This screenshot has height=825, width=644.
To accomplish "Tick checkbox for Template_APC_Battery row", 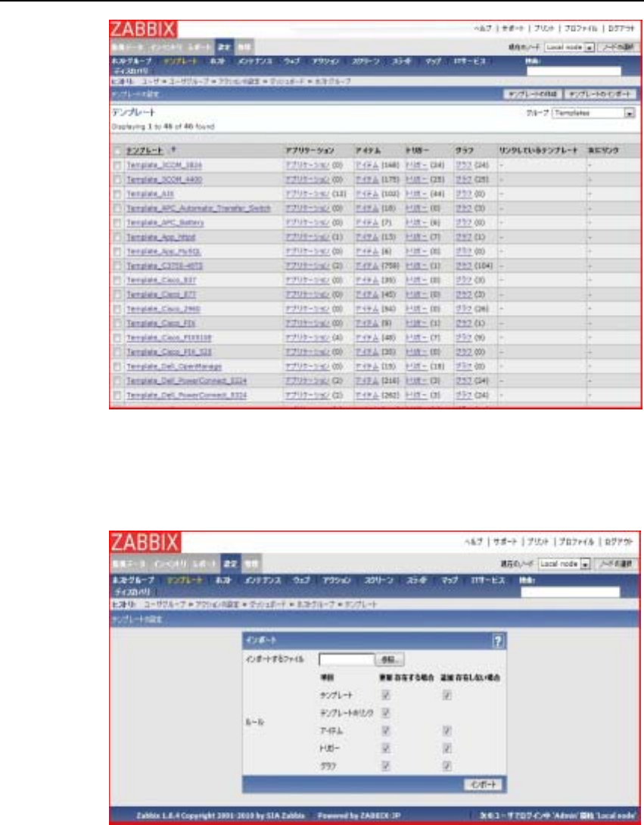I will [x=117, y=223].
